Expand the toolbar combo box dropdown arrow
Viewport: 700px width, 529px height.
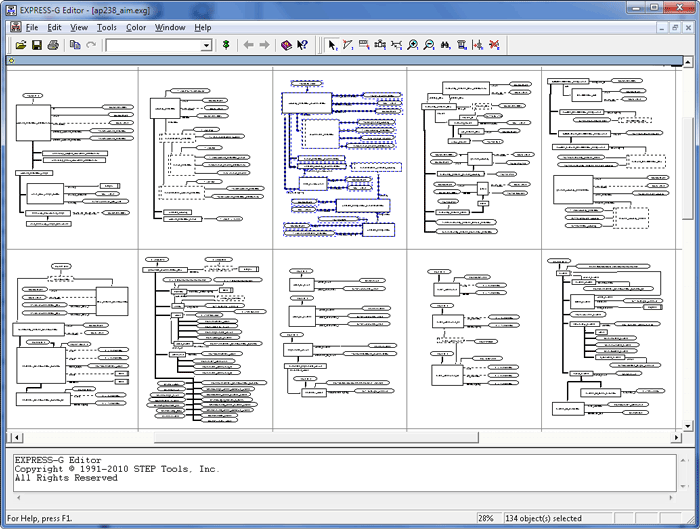[206, 45]
